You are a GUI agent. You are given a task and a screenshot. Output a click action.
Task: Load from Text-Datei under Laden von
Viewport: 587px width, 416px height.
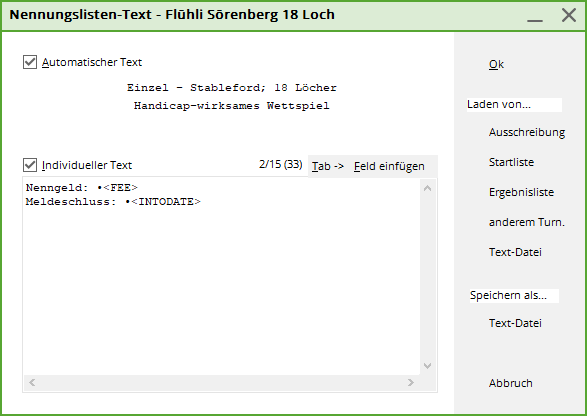[x=515, y=252]
